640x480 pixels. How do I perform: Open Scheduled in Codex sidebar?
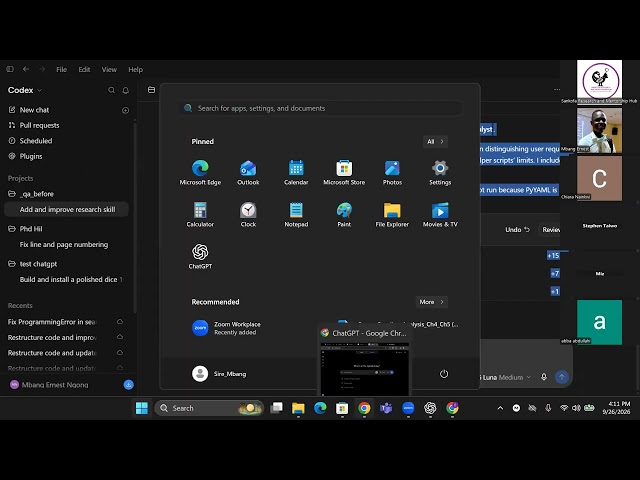pyautogui.click(x=36, y=141)
